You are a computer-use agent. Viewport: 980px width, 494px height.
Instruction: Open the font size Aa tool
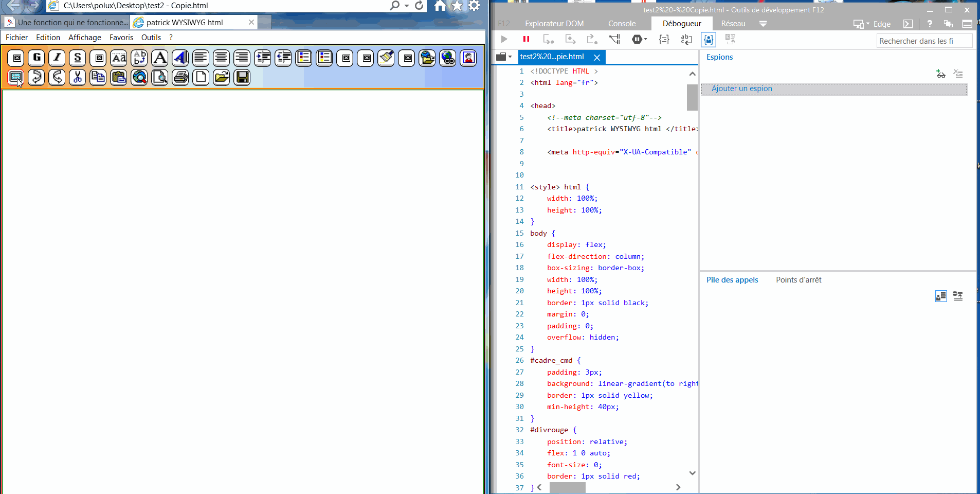click(x=119, y=58)
